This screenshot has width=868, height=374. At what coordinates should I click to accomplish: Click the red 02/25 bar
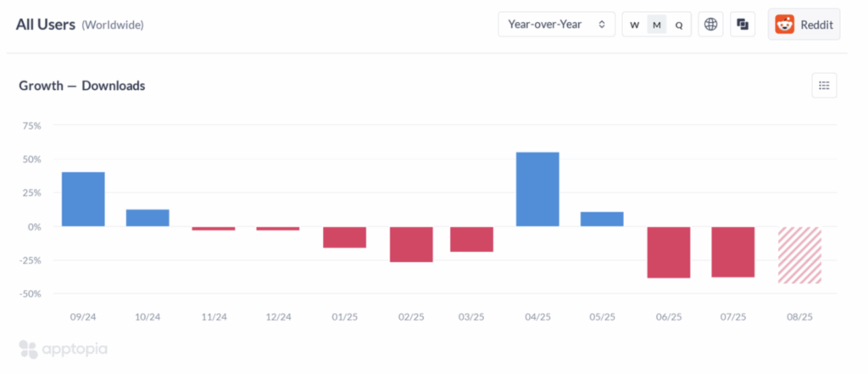[411, 244]
